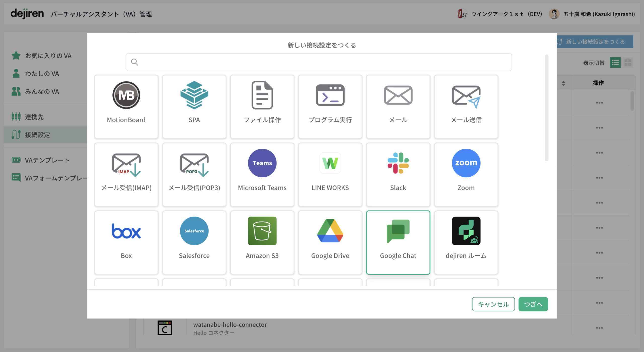
Task: Select the LINE WORKS connector tile
Action: click(x=330, y=175)
